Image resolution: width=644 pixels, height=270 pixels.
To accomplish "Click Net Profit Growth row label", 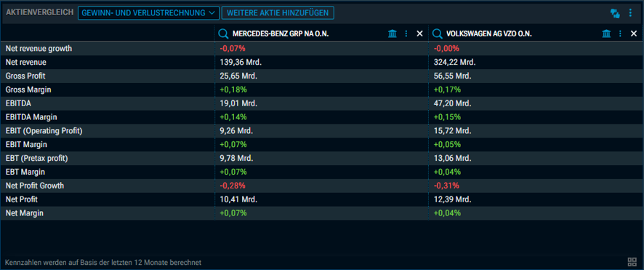I will coord(35,186).
